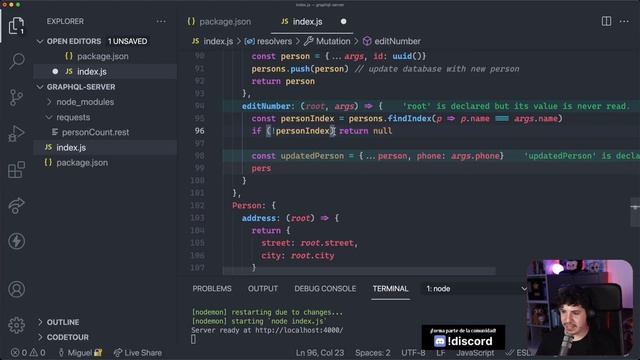
Task: Click Ln 96, Col 23 cursor position
Action: point(320,353)
